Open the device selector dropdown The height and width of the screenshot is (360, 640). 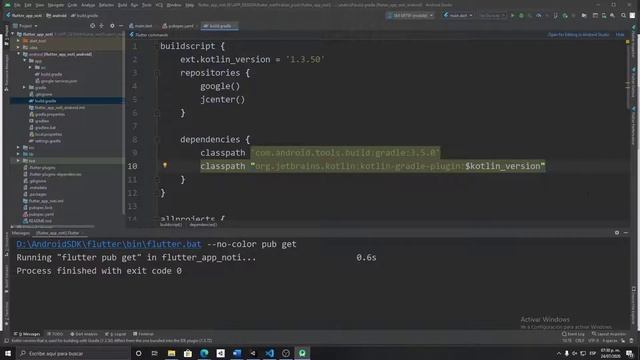pyautogui.click(x=410, y=16)
